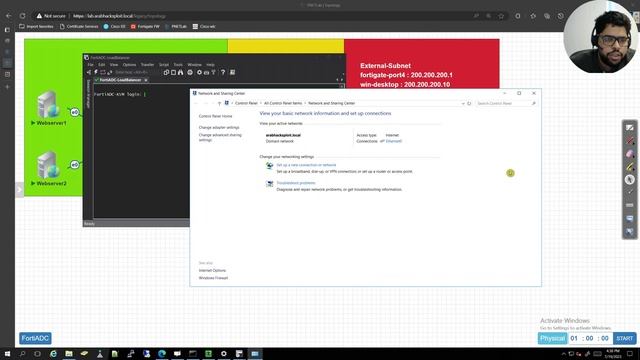Open the Transfer menu in terminal window
This screenshot has width=640, height=360.
click(x=147, y=64)
